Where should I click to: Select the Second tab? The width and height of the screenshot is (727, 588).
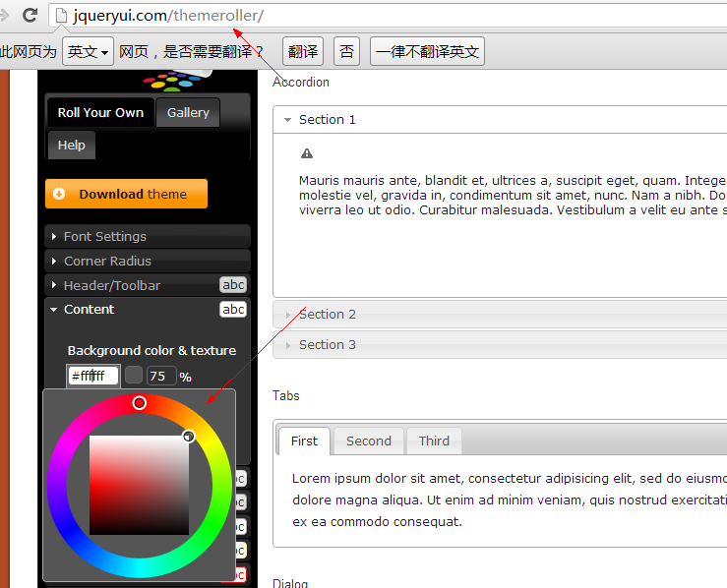pyautogui.click(x=369, y=441)
